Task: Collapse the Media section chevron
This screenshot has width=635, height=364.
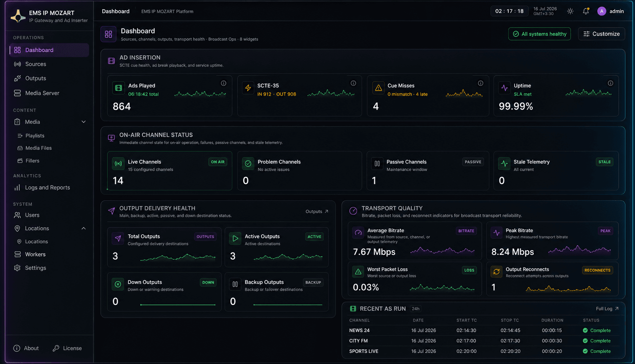Action: click(84, 122)
